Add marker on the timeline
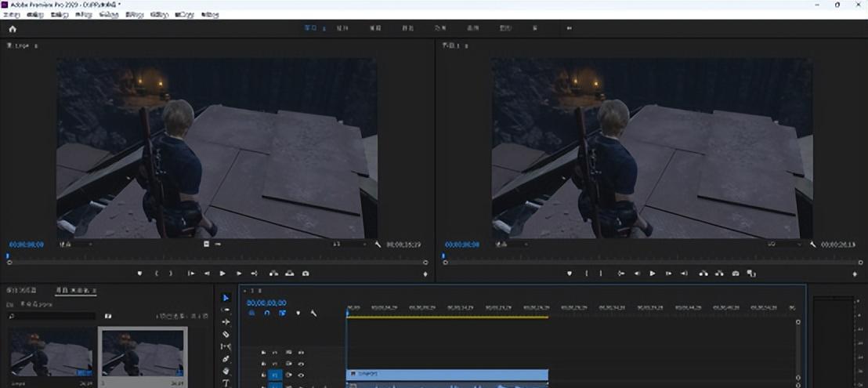The image size is (868, 388). pyautogui.click(x=298, y=314)
